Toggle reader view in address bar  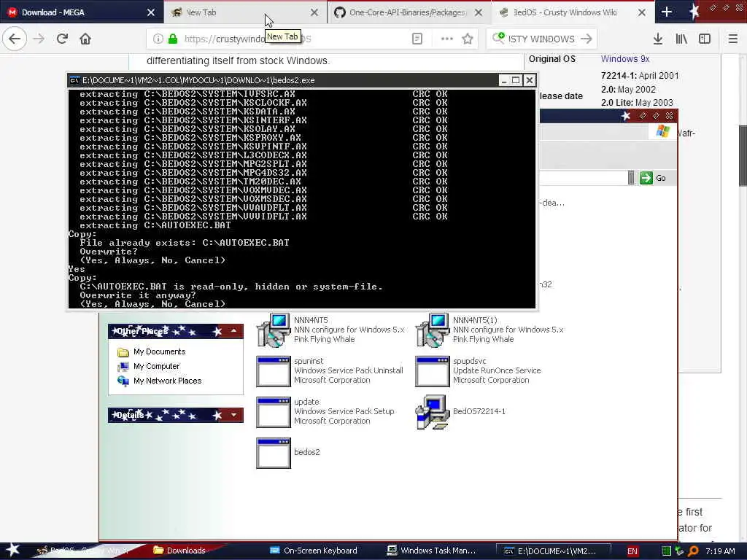tap(417, 39)
